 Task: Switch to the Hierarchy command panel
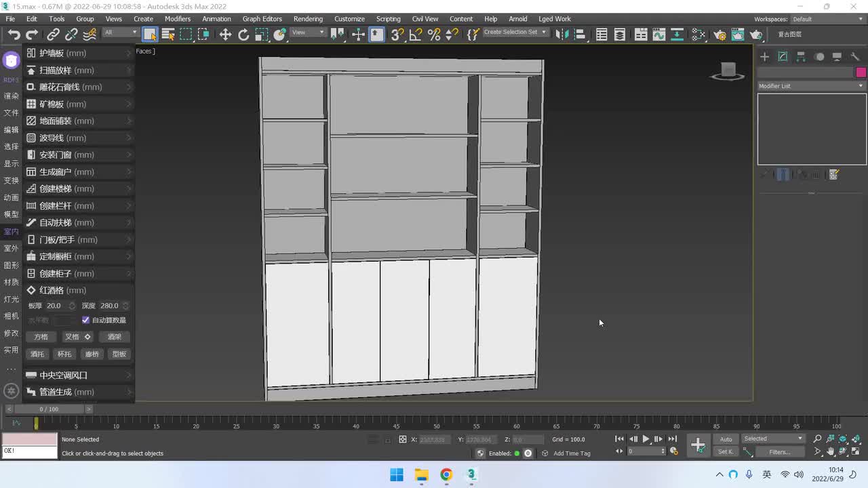coord(801,57)
